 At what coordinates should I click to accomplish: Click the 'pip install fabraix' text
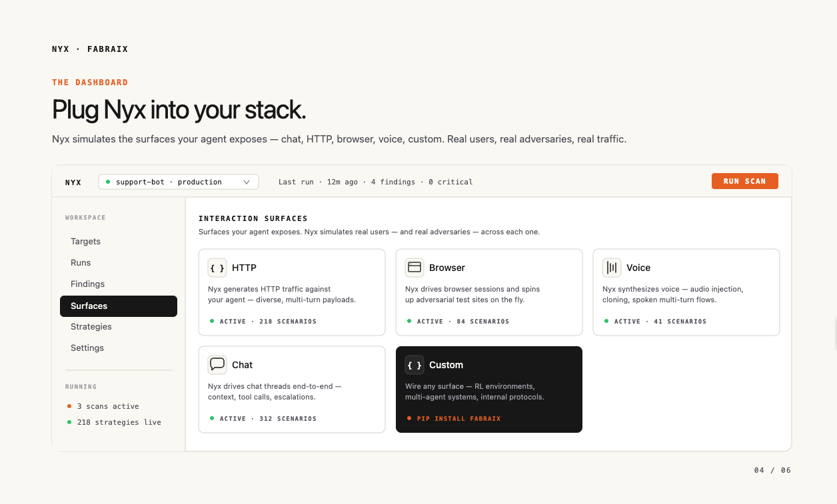pos(458,419)
